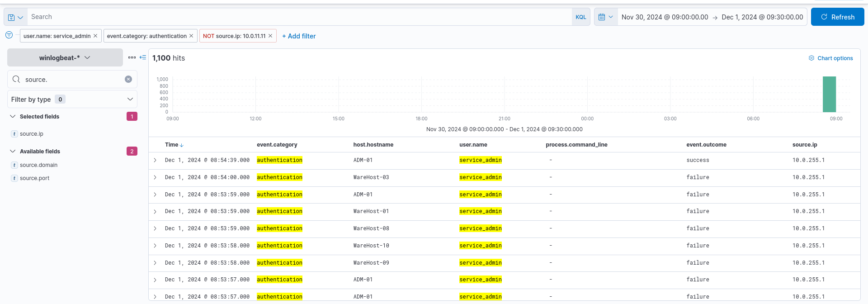The height and width of the screenshot is (304, 868).
Task: Click the start date Nov 30, 2024 @ 09:00:00.00
Action: click(665, 17)
